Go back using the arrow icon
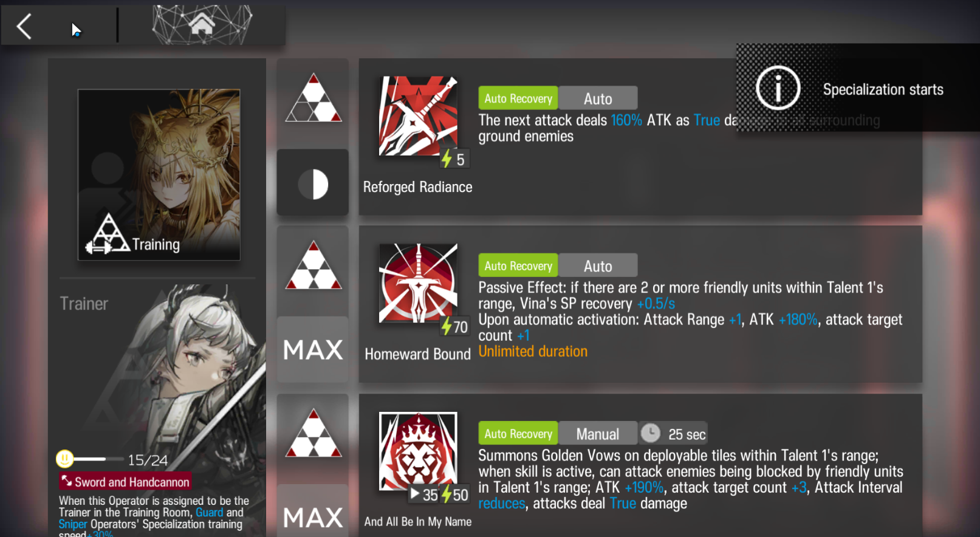The width and height of the screenshot is (980, 537). coord(24,27)
